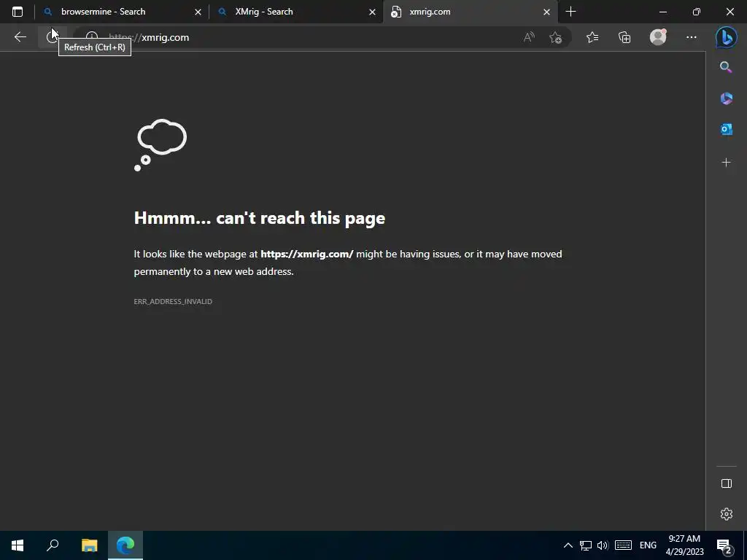
Task: Open the clock showing 9:27 AM
Action: [x=684, y=545]
